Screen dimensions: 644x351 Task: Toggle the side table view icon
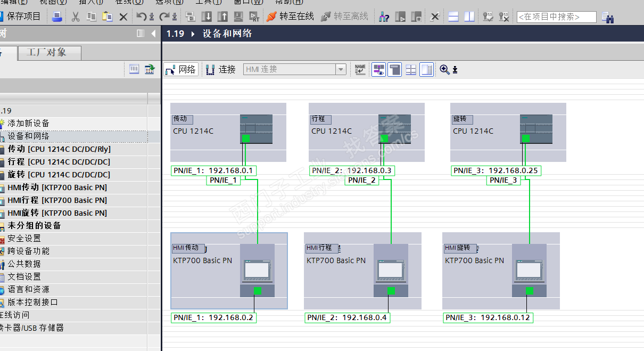click(427, 69)
